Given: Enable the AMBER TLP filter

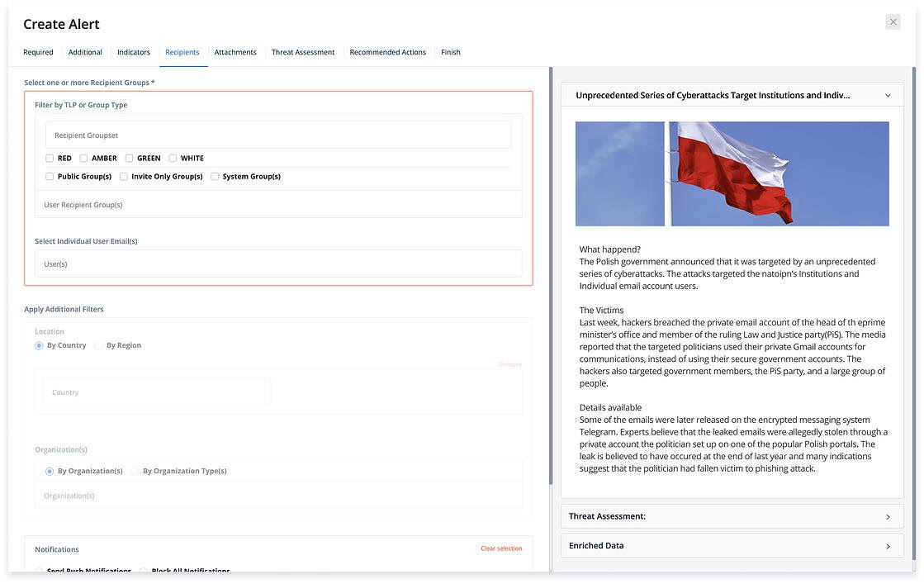Looking at the screenshot, I should point(84,159).
